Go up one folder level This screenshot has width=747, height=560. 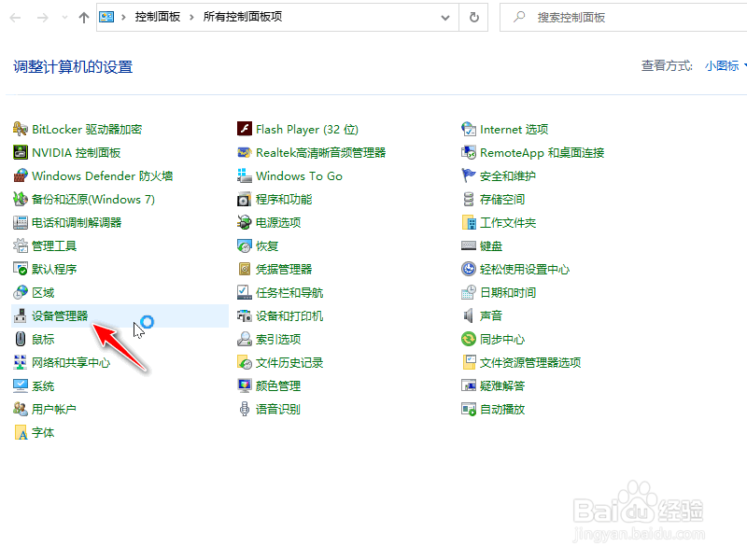pos(84,18)
